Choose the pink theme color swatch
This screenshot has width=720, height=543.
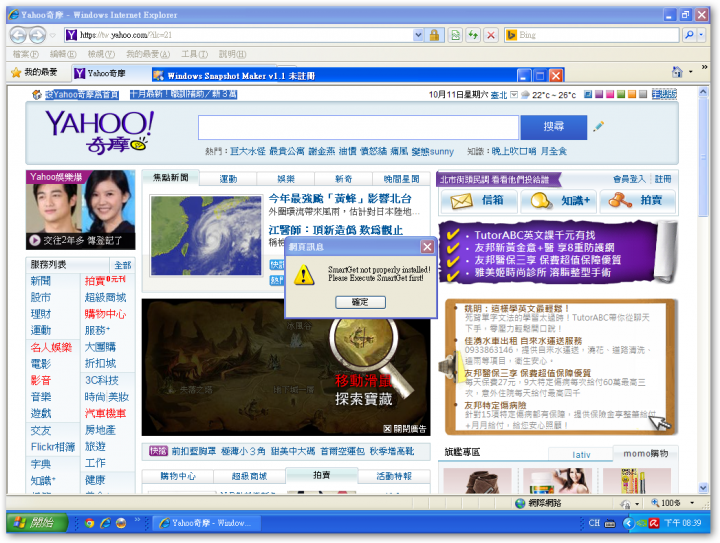[610, 94]
